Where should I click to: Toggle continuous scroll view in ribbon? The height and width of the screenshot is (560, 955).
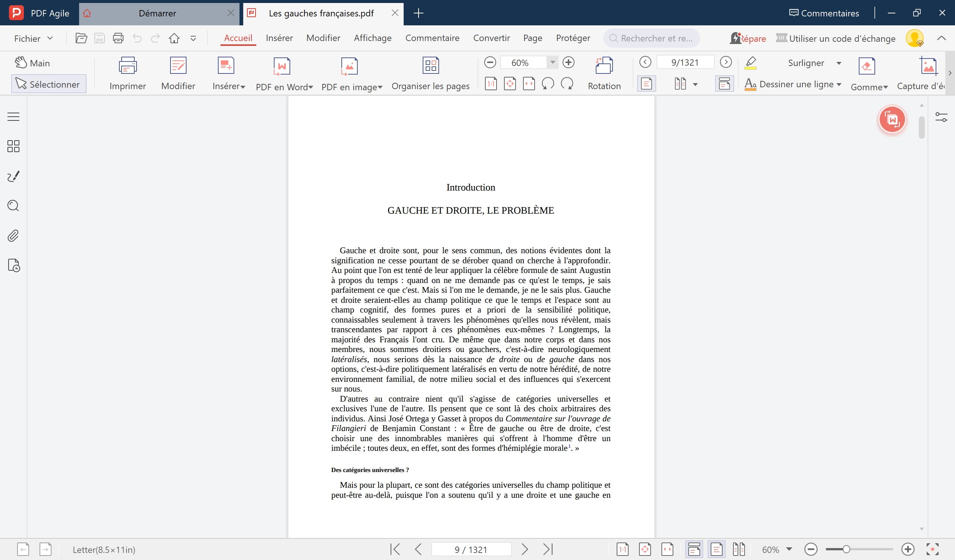click(x=724, y=84)
